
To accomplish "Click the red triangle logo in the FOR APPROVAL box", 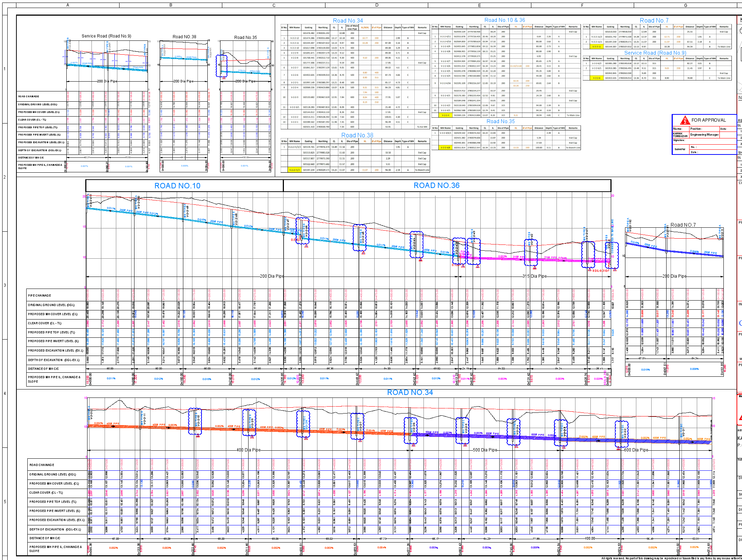I will click(685, 121).
